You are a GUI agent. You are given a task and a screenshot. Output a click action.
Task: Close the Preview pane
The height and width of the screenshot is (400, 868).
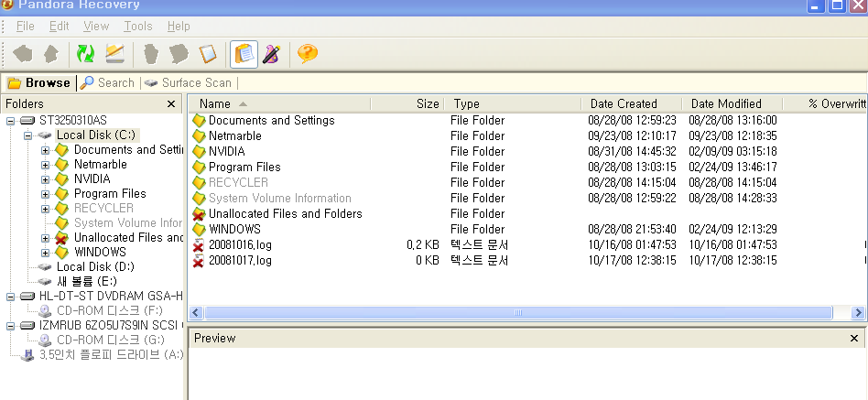(x=854, y=338)
